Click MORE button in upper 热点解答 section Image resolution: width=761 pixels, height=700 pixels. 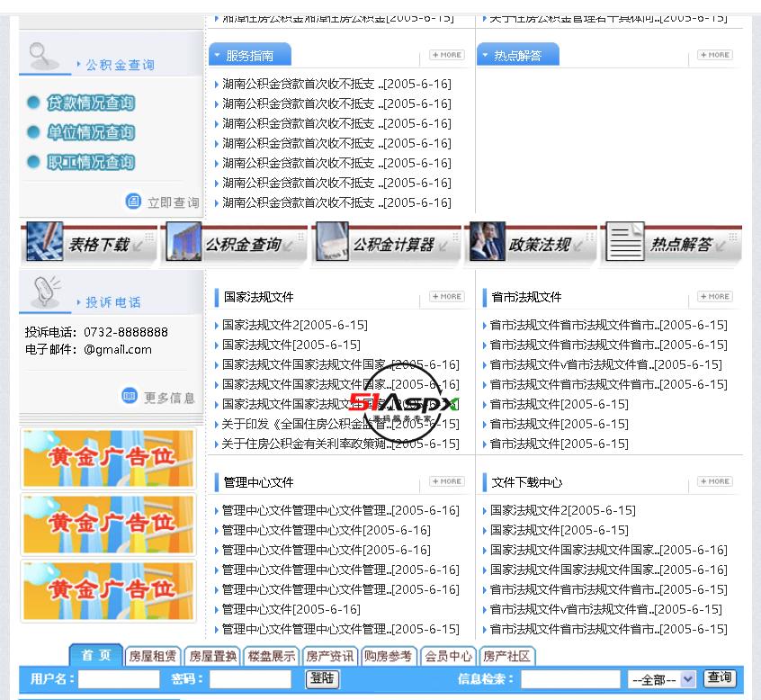point(715,55)
